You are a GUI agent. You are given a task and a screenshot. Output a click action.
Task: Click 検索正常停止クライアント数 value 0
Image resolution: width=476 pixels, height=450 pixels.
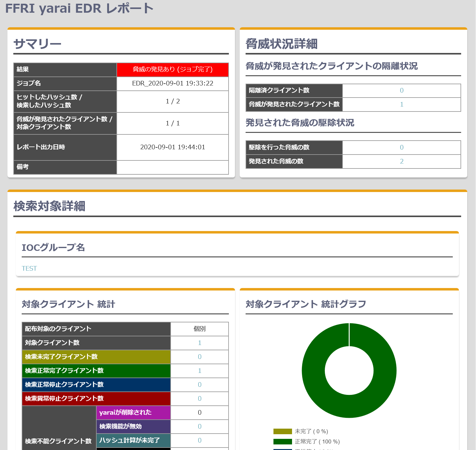(200, 385)
